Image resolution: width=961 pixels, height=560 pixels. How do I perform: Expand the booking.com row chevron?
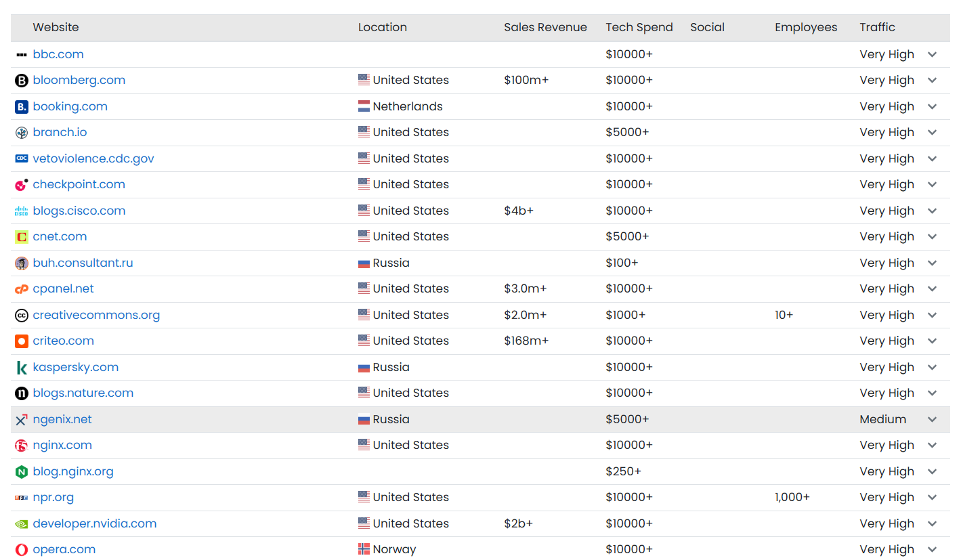coord(933,106)
